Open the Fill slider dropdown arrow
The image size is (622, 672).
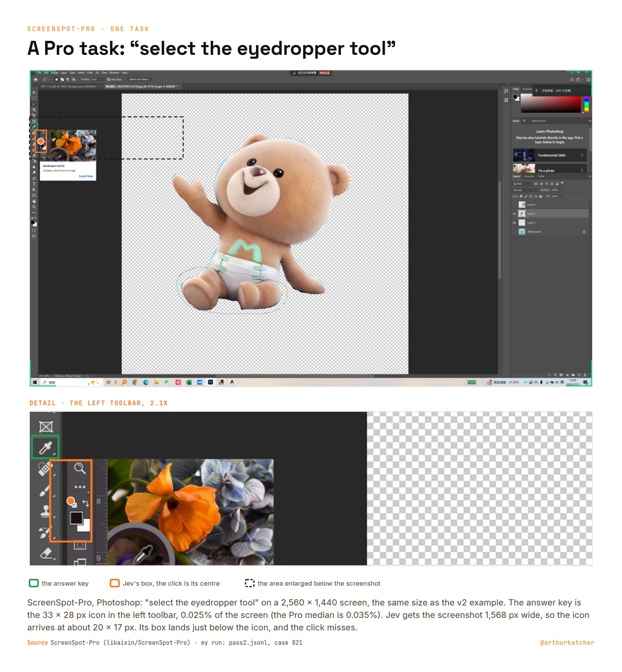[561, 196]
